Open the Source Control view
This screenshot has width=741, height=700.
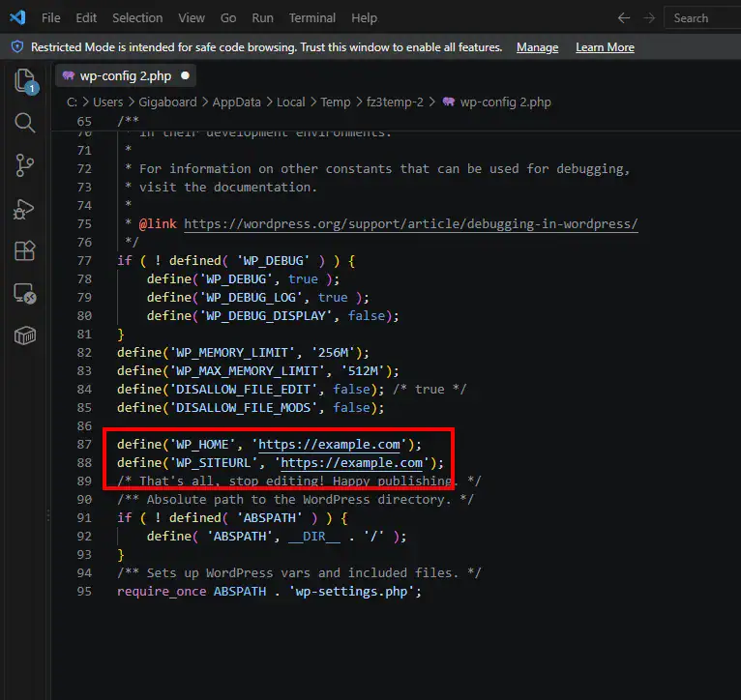[24, 165]
